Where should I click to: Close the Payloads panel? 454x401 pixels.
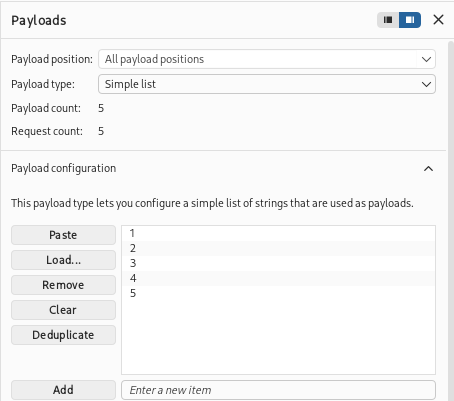pyautogui.click(x=438, y=20)
